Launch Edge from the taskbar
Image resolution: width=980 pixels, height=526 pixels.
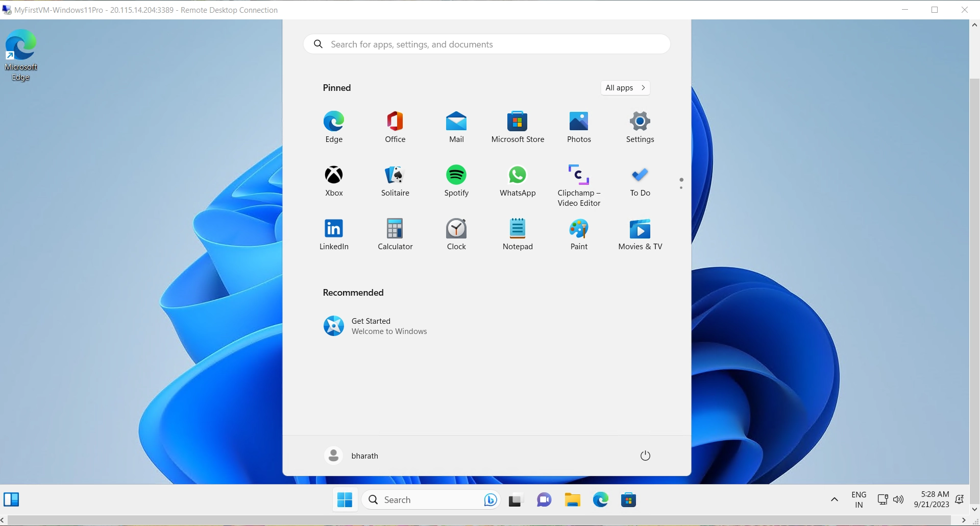[x=600, y=500]
